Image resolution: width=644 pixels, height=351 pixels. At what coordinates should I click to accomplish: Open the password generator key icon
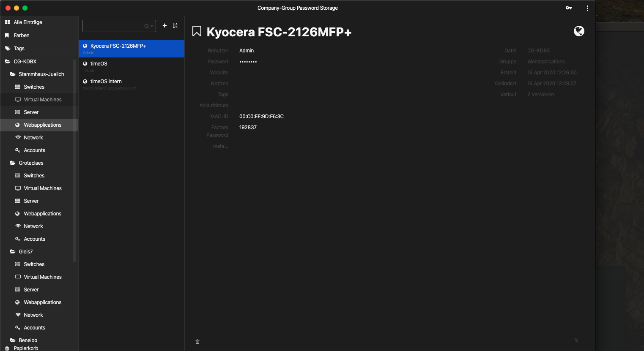[569, 8]
